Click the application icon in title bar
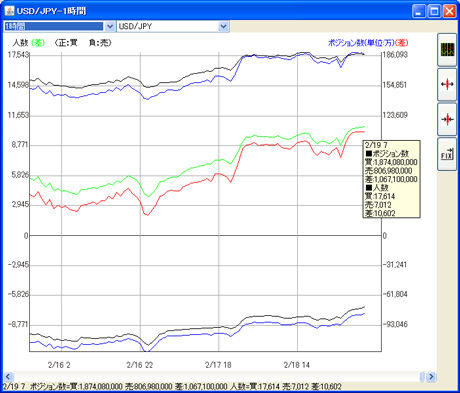 (x=9, y=11)
